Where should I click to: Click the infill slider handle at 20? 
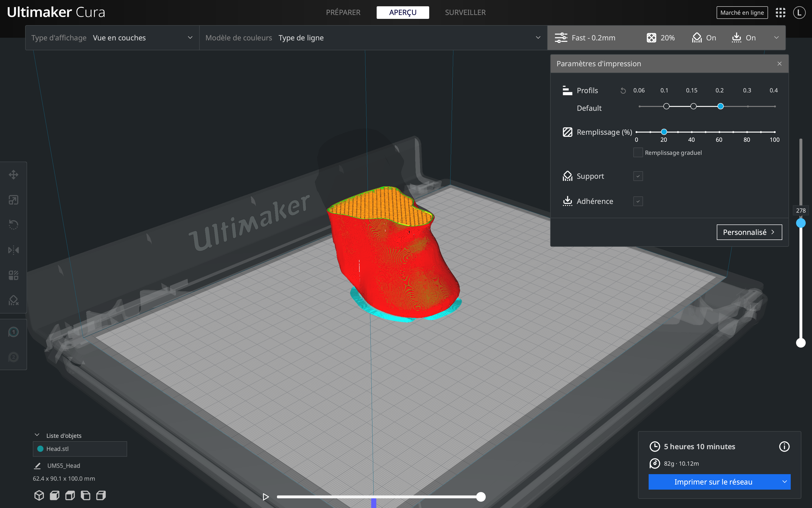664,132
